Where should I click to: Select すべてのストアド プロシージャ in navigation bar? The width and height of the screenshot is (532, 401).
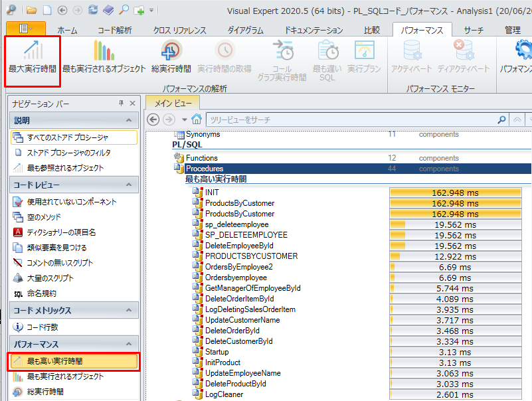click(74, 137)
